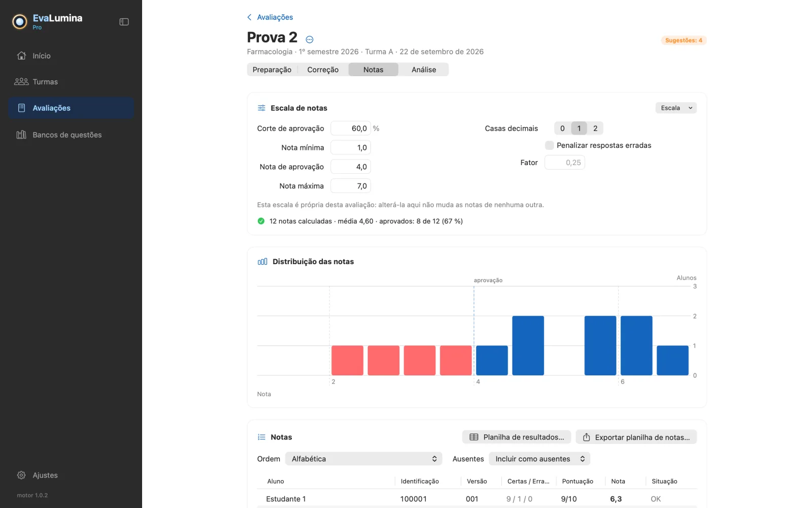
Task: Go to Início in the sidebar
Action: click(x=71, y=56)
